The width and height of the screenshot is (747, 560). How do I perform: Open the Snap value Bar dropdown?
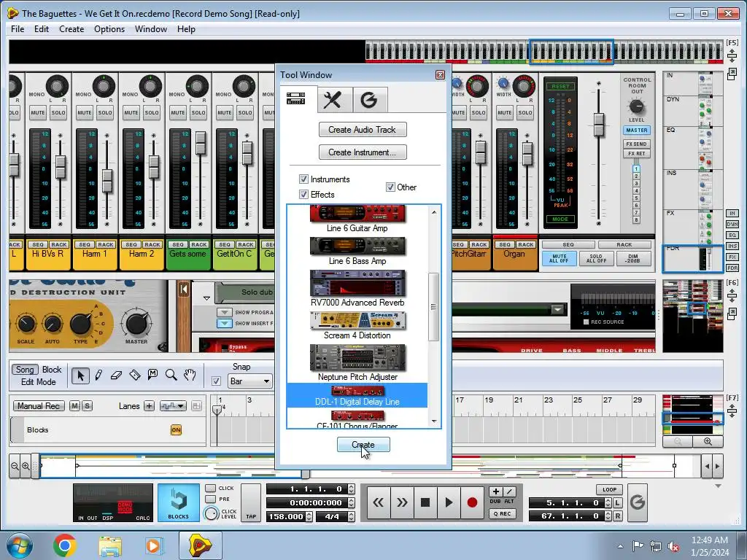tap(249, 381)
